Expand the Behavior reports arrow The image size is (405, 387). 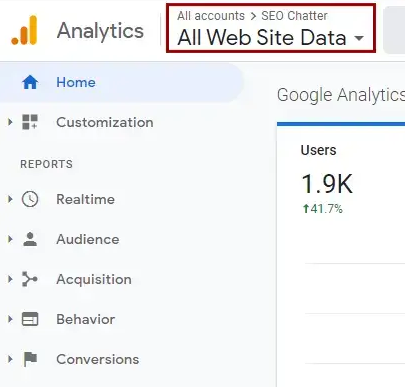point(10,319)
